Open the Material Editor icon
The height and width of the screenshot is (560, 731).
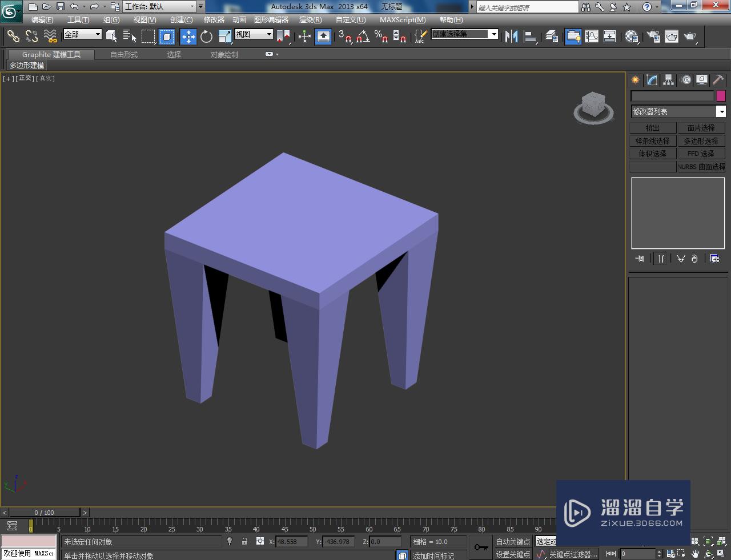coord(632,37)
